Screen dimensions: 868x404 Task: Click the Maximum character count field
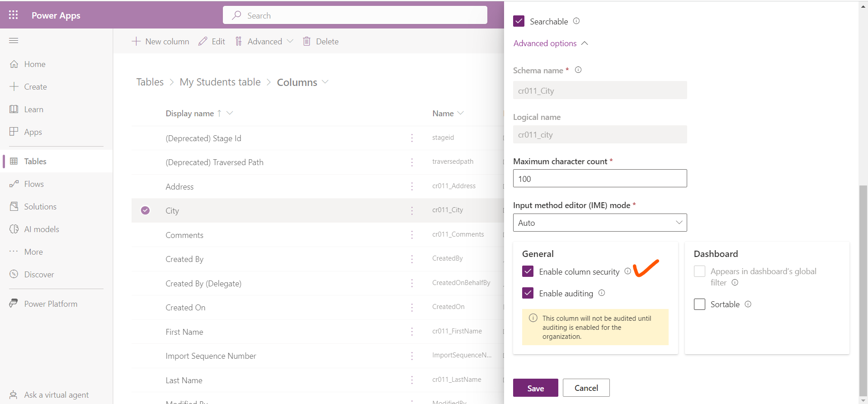[x=599, y=179]
